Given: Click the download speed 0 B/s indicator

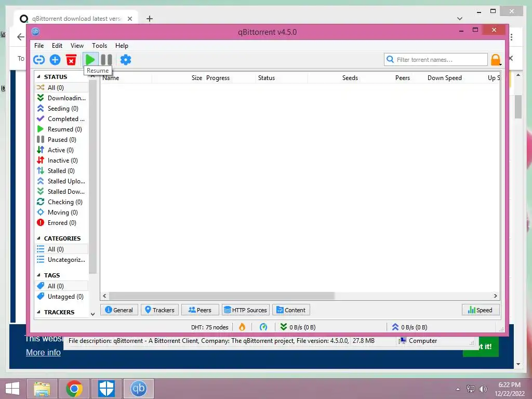Looking at the screenshot, I should (298, 327).
